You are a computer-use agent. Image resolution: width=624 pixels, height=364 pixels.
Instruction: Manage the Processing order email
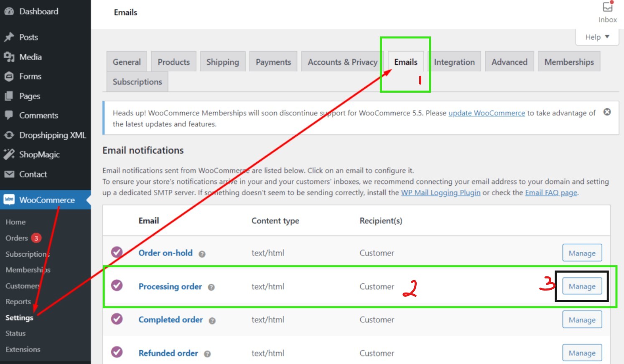(582, 286)
